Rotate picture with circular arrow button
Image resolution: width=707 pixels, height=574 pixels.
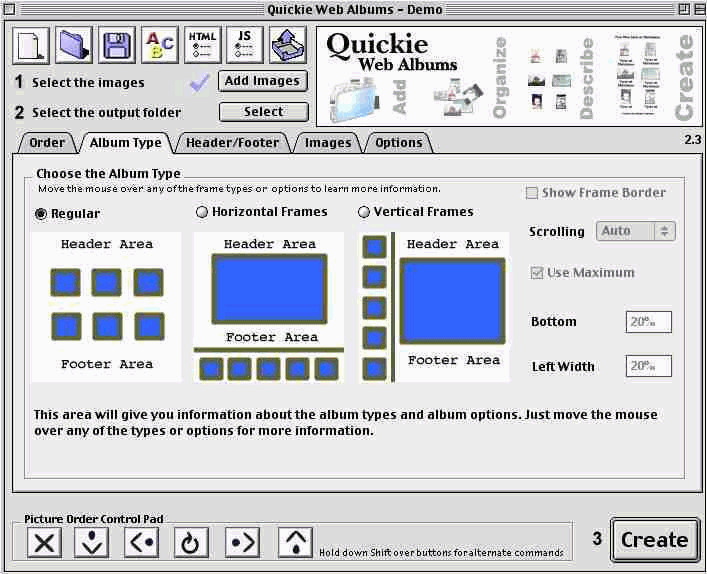(x=191, y=542)
